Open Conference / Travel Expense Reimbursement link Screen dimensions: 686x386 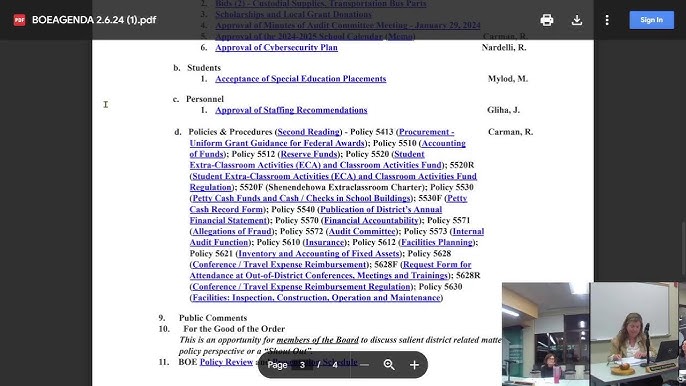tap(279, 264)
